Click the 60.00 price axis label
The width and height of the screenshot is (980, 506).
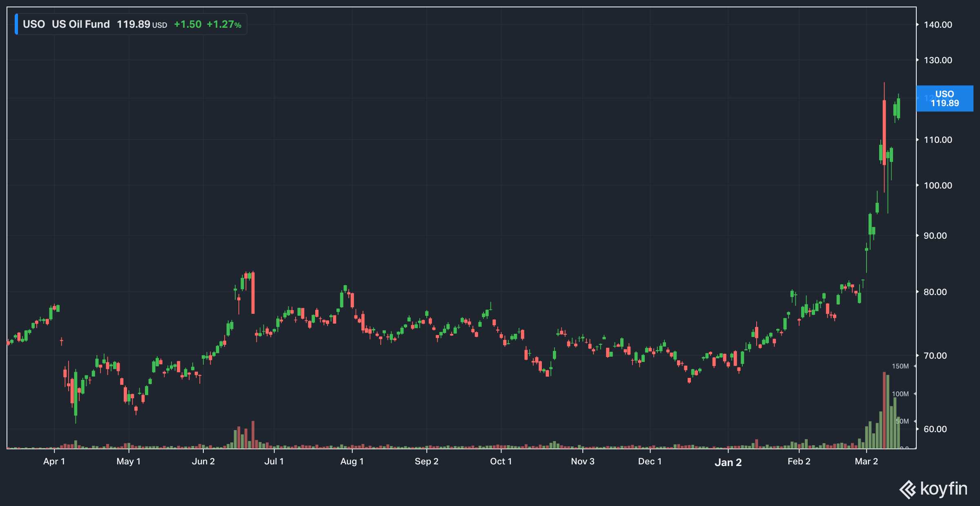click(935, 429)
